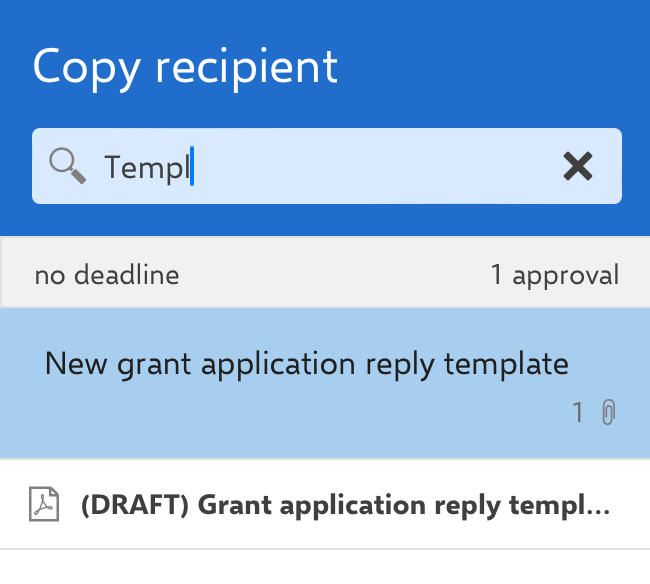Click the magnifying glass search icon

tap(67, 166)
